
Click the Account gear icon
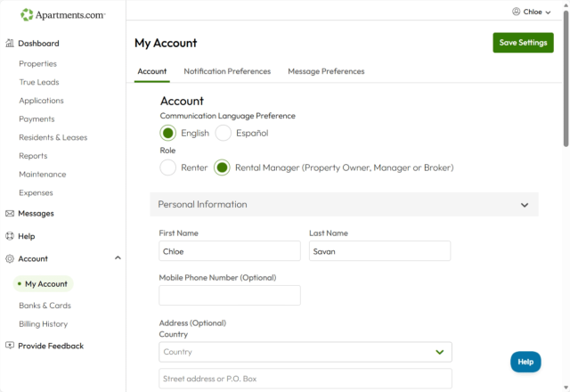pos(10,259)
